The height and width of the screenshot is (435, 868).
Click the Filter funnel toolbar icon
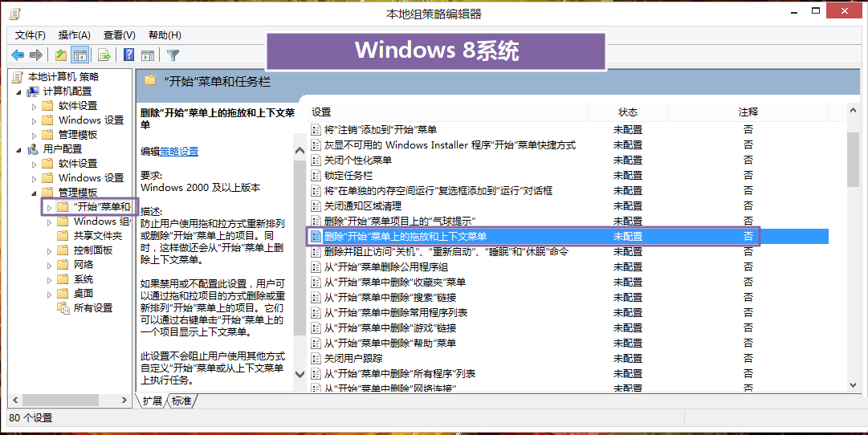(x=173, y=55)
